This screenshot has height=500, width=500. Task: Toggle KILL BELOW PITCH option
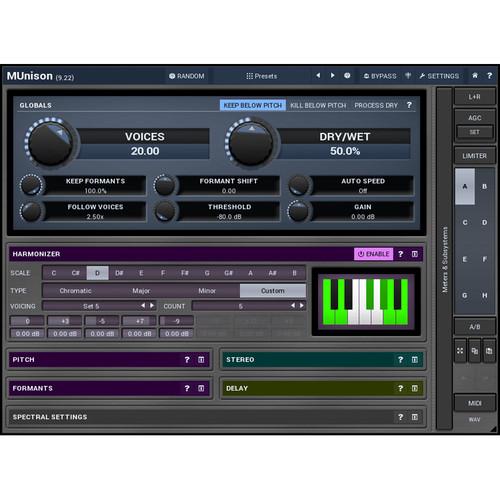[318, 105]
